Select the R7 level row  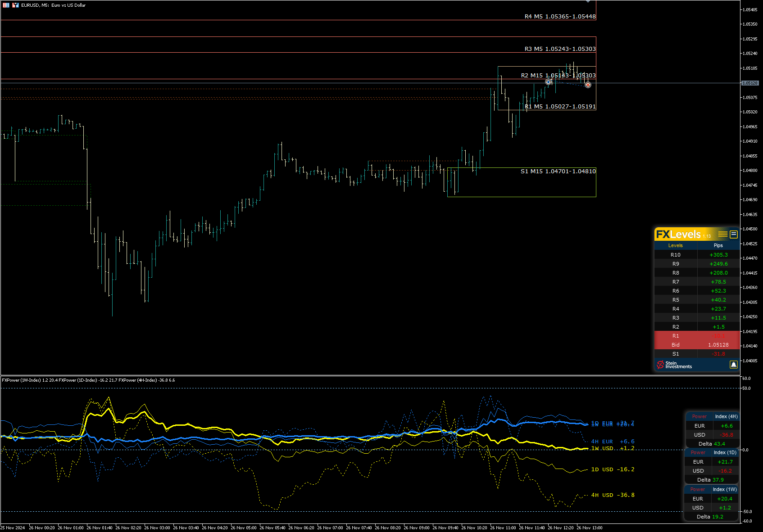697,282
